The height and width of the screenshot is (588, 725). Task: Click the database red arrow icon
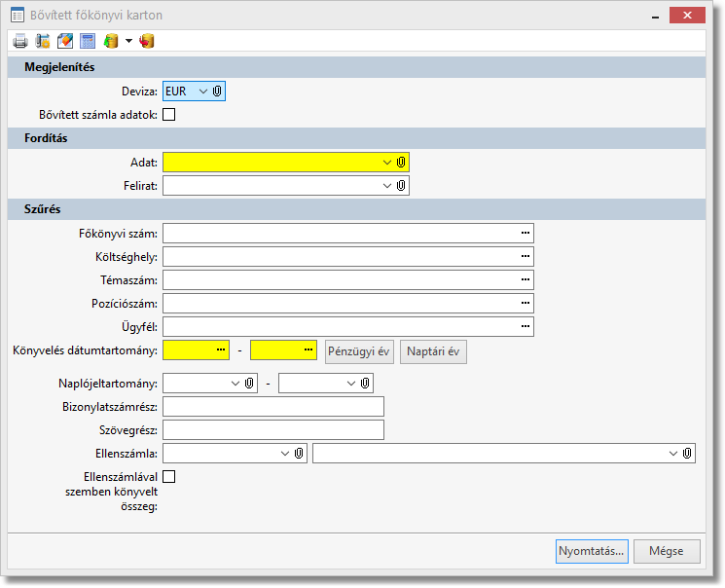tap(147, 41)
